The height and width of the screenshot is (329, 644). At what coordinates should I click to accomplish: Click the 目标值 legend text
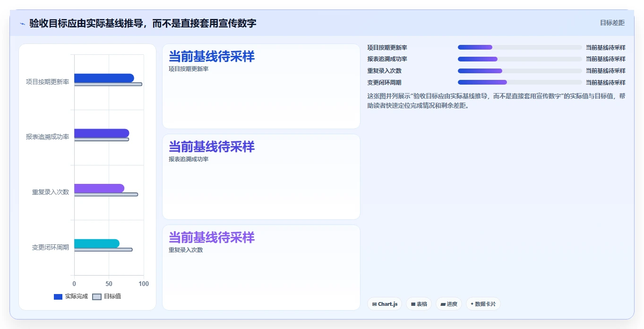click(x=112, y=297)
